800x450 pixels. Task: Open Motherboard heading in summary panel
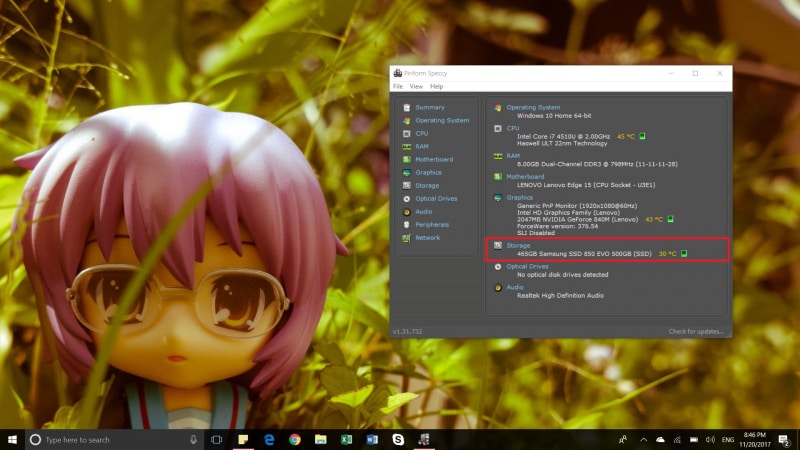click(x=525, y=177)
